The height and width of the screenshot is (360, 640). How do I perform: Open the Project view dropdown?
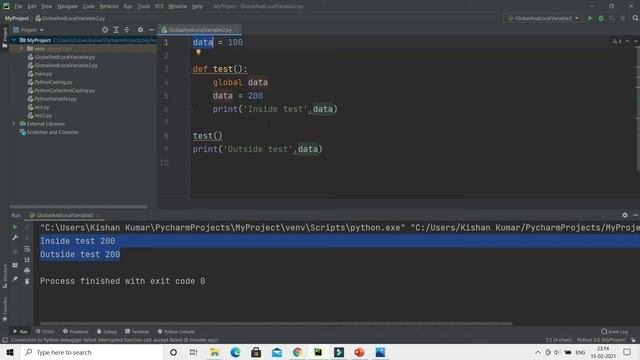click(28, 30)
